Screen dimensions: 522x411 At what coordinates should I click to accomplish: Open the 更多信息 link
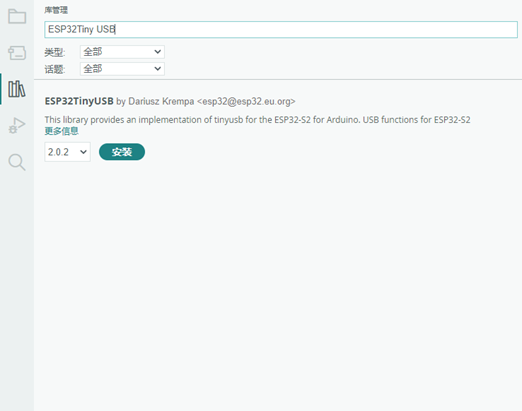(x=62, y=131)
